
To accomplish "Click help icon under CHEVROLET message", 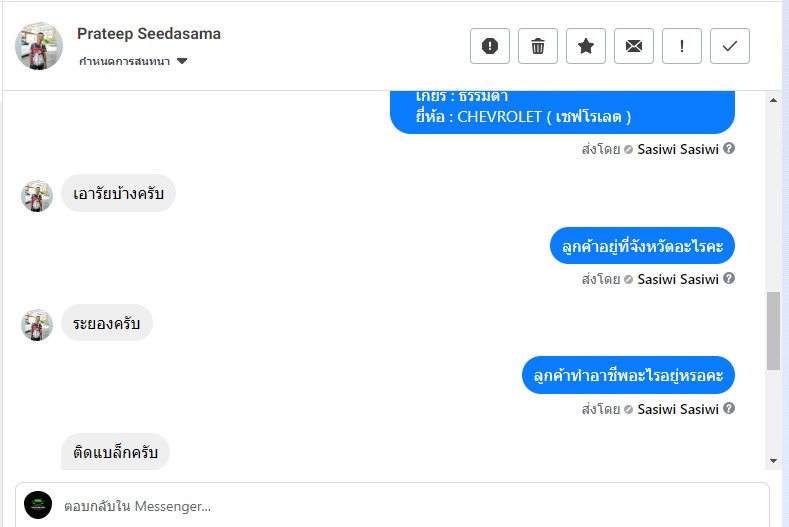I will [729, 149].
